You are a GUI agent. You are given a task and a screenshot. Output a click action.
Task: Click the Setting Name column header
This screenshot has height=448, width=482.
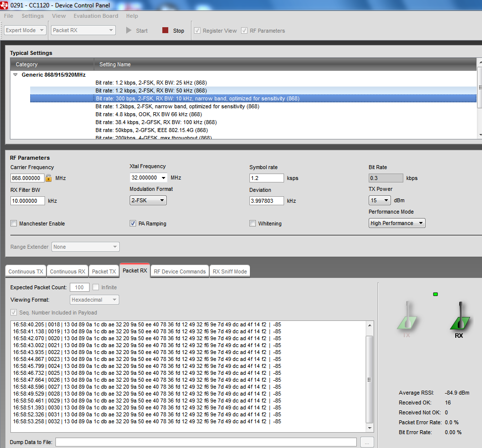click(x=285, y=64)
